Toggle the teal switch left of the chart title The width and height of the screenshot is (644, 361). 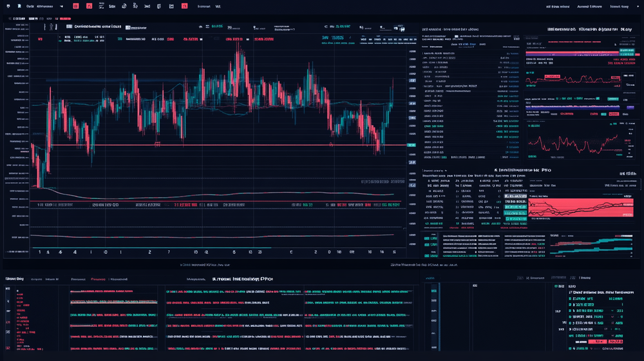pyautogui.click(x=69, y=27)
